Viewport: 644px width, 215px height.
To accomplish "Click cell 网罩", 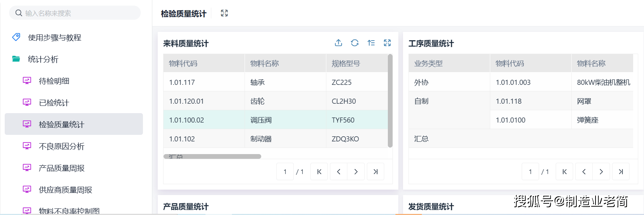I will pyautogui.click(x=602, y=101).
